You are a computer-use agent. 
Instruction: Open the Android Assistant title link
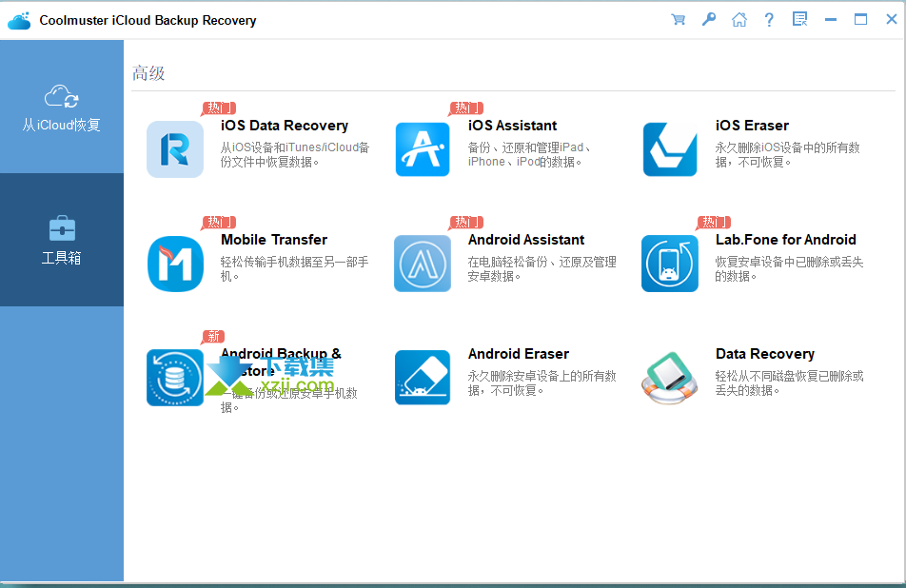pos(525,239)
